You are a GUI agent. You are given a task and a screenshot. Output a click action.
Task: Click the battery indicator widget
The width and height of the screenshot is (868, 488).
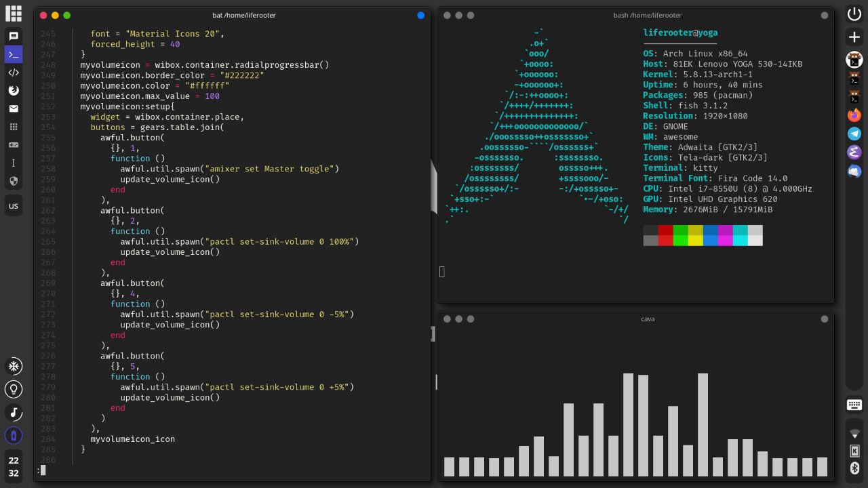click(14, 435)
